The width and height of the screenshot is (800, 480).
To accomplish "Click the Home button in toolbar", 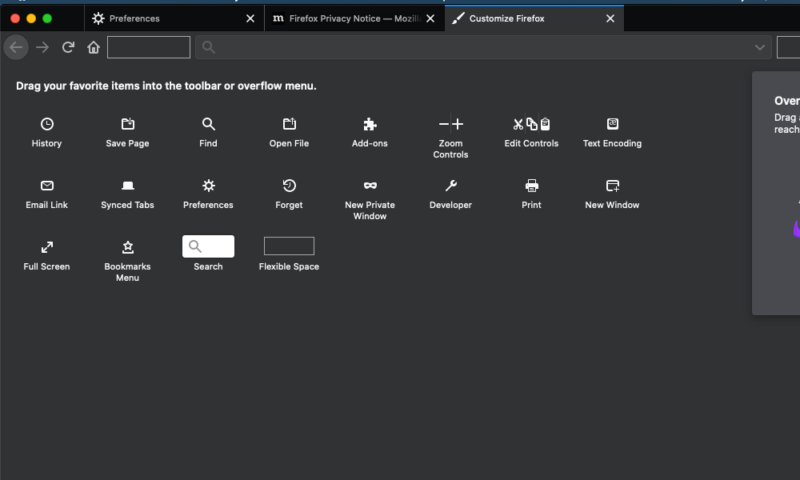I will pos(93,47).
